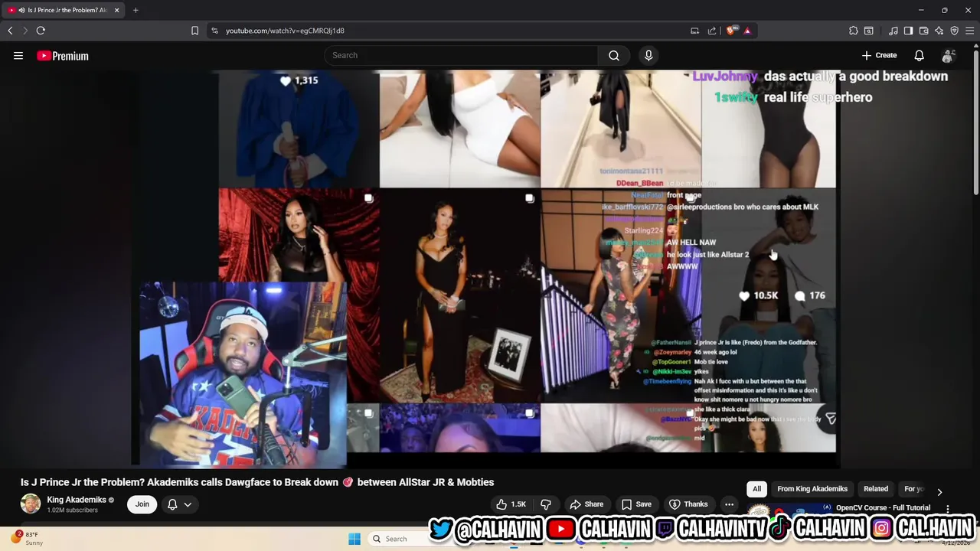980x551 pixels.
Task: Open the browser main menu
Action: pos(970,31)
